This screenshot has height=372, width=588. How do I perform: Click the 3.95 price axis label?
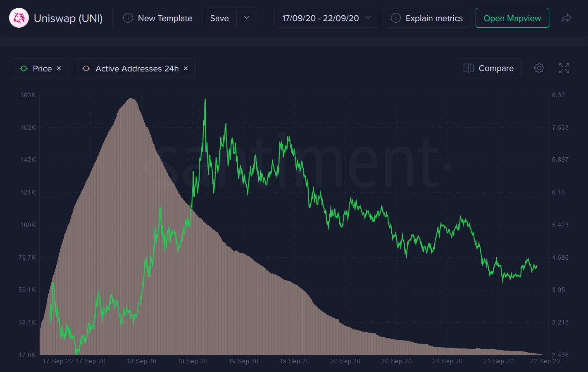coord(558,290)
